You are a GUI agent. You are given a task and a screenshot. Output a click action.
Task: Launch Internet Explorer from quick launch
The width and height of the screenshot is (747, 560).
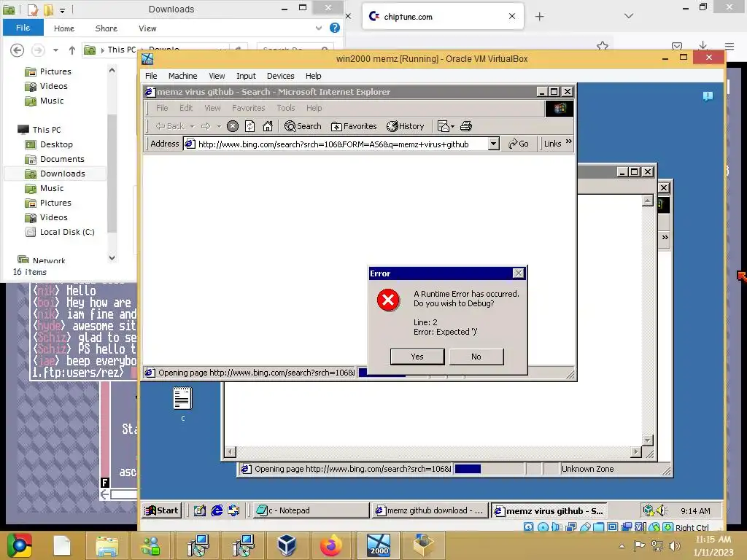[217, 510]
